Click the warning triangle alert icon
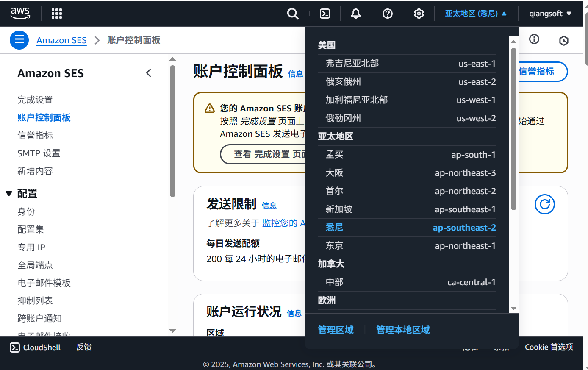This screenshot has width=588, height=370. tap(210, 108)
